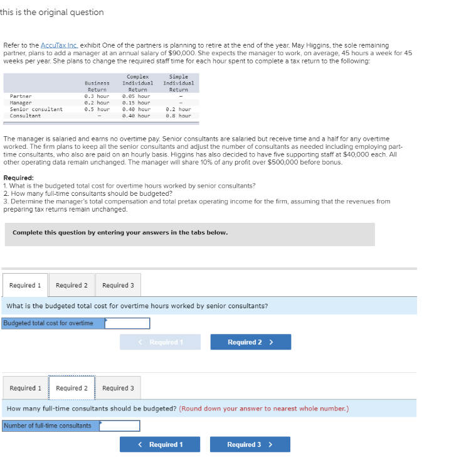Go back with the lower Required 1 button
This screenshot has width=476, height=457.
[x=160, y=444]
